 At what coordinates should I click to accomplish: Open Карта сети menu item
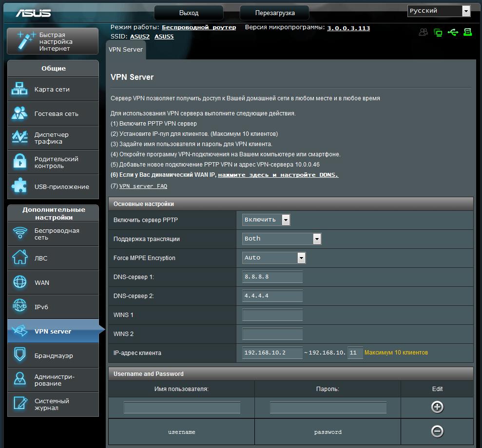[x=53, y=89]
